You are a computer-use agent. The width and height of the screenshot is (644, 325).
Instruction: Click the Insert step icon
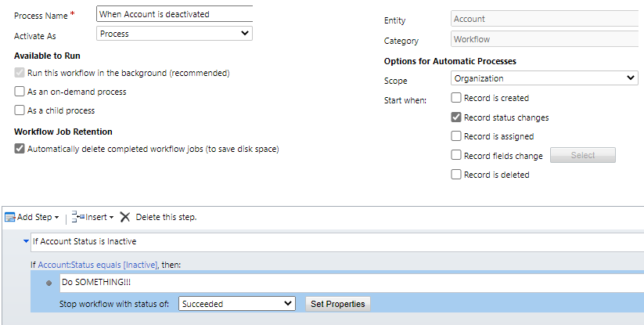coord(78,216)
